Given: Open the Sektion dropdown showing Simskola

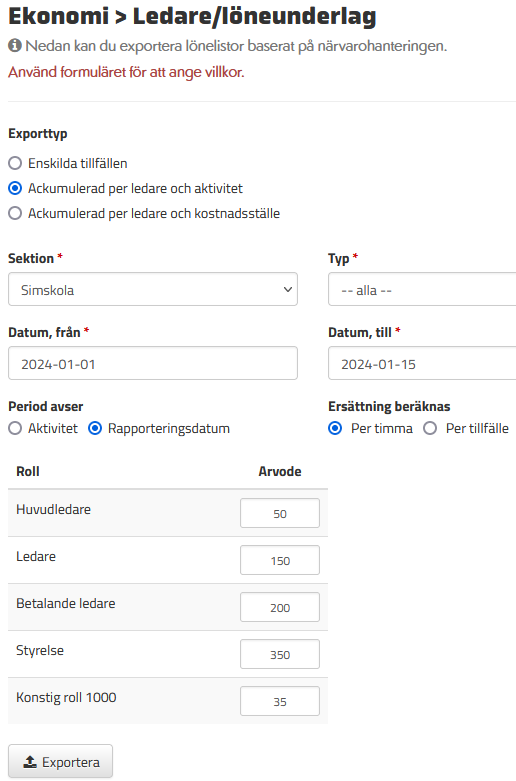Looking at the screenshot, I should tap(153, 289).
